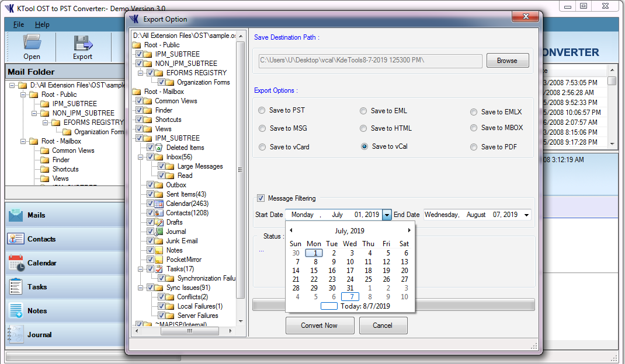This screenshot has height=364, width=625.
Task: Click the PocketMirror folder icon
Action: pyautogui.click(x=159, y=260)
